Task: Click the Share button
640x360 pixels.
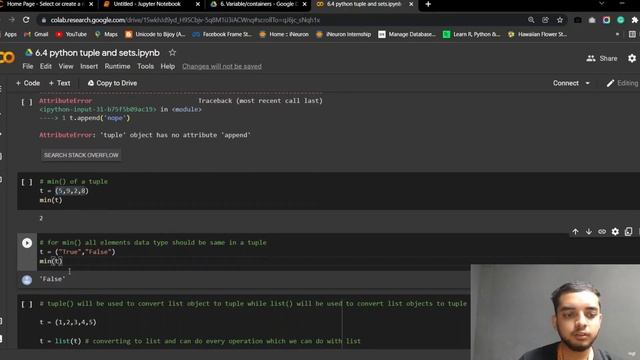Action: pyautogui.click(x=602, y=58)
